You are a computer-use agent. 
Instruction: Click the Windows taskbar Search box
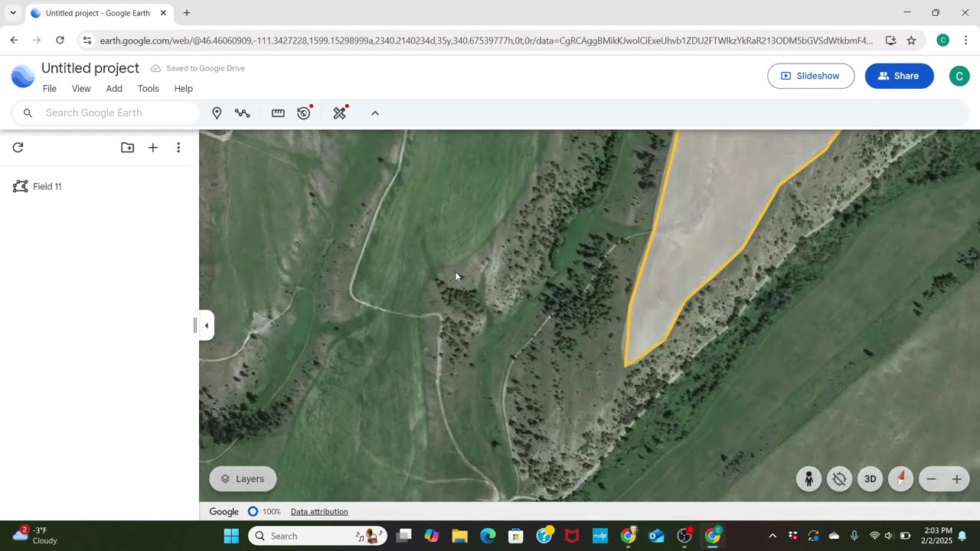click(x=318, y=536)
